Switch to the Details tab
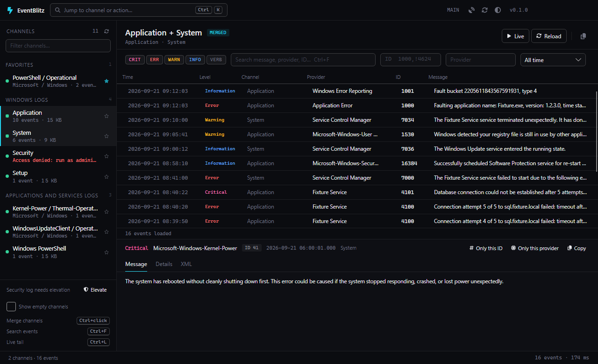Image resolution: width=598 pixels, height=364 pixels. [164, 264]
